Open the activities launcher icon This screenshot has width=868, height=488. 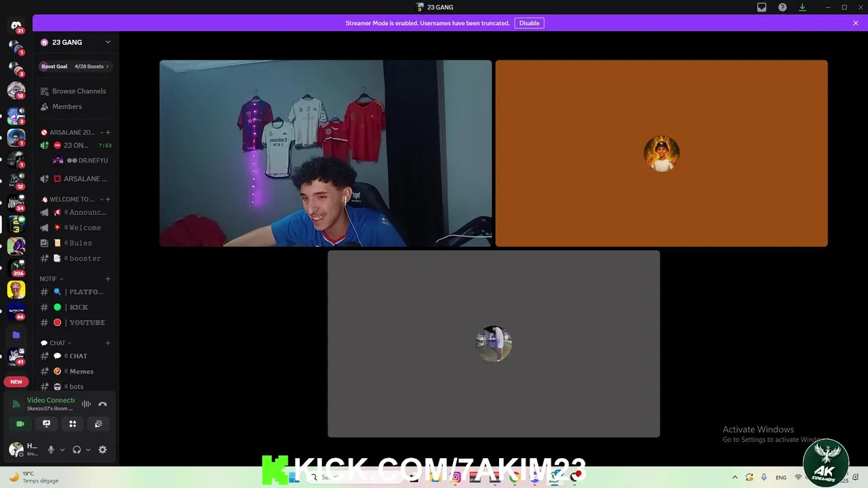point(73,424)
